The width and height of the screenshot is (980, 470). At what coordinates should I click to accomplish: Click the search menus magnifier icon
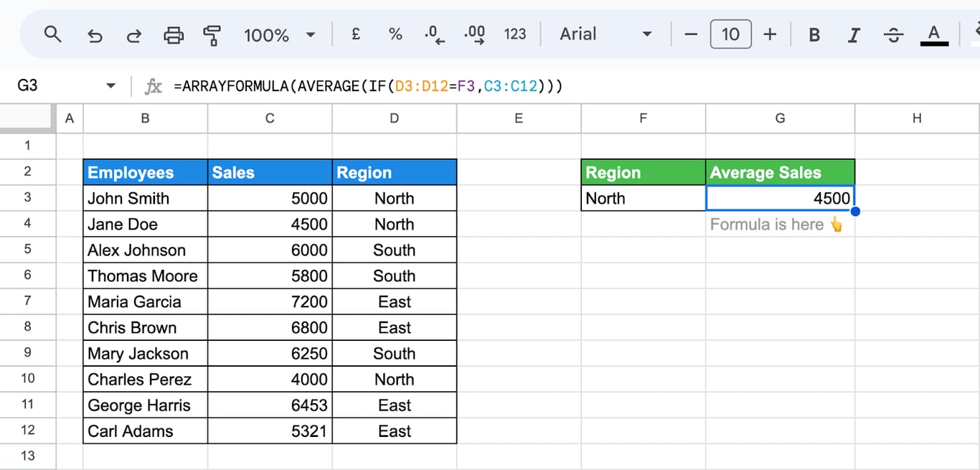52,34
